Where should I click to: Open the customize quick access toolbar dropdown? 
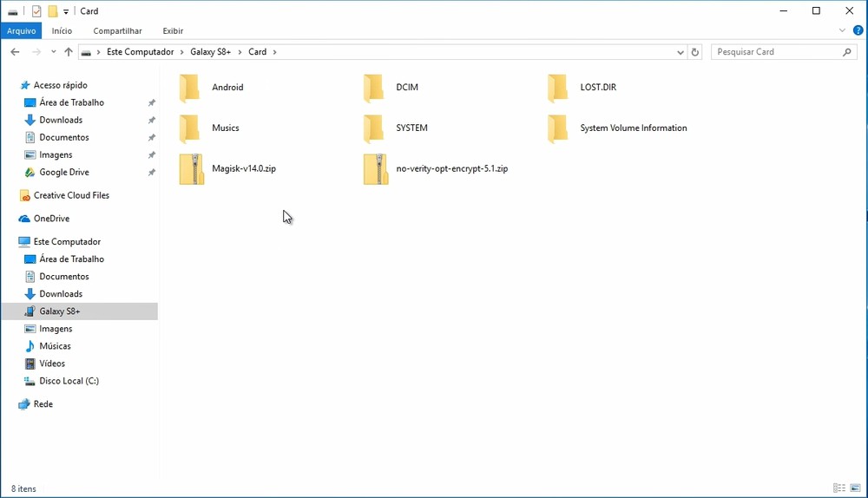(66, 11)
